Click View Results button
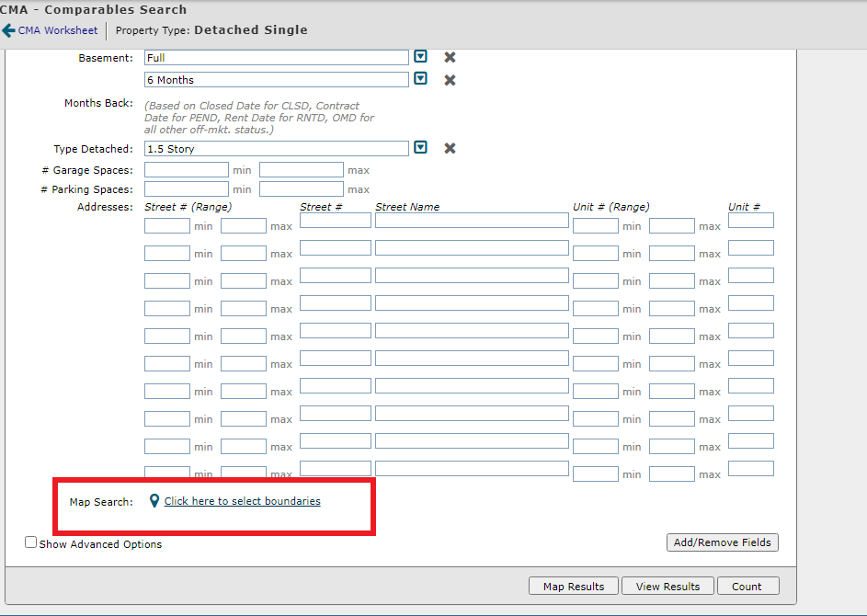Image resolution: width=867 pixels, height=616 pixels. point(667,587)
